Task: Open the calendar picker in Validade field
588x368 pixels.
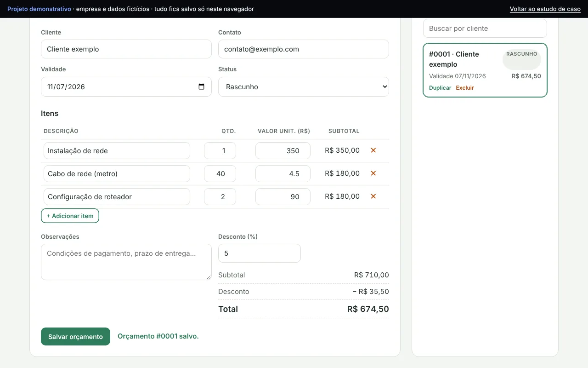Action: point(201,86)
